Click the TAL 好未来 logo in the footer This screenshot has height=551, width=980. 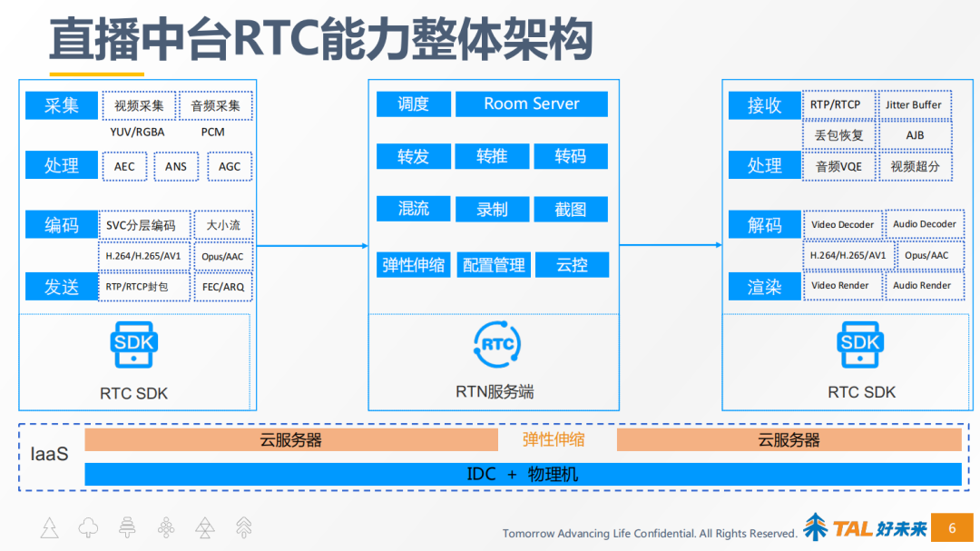coord(865,528)
